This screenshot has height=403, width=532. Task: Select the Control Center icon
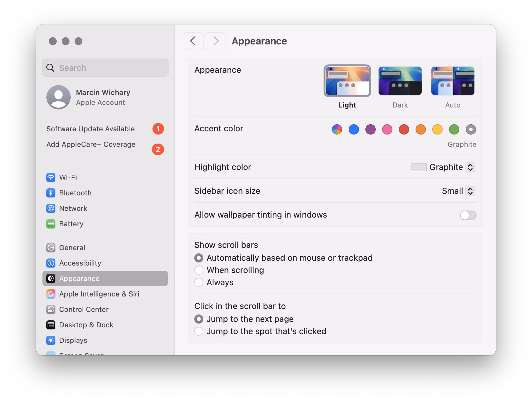coord(51,309)
